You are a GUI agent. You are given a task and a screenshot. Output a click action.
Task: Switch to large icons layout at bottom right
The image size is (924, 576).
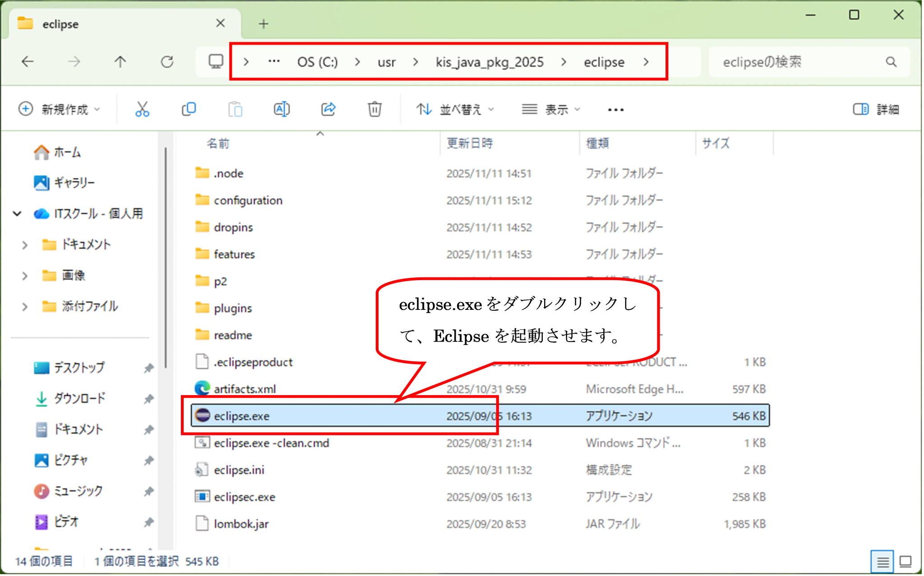coord(906,562)
